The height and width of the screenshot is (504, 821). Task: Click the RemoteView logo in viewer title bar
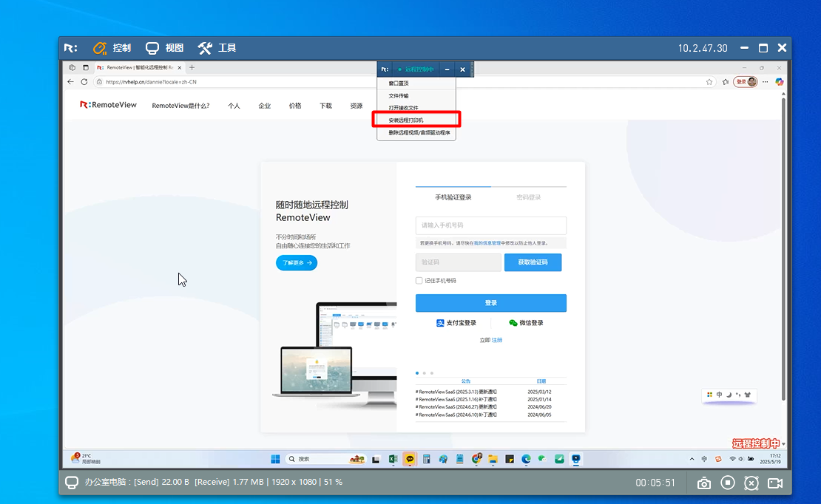click(71, 48)
